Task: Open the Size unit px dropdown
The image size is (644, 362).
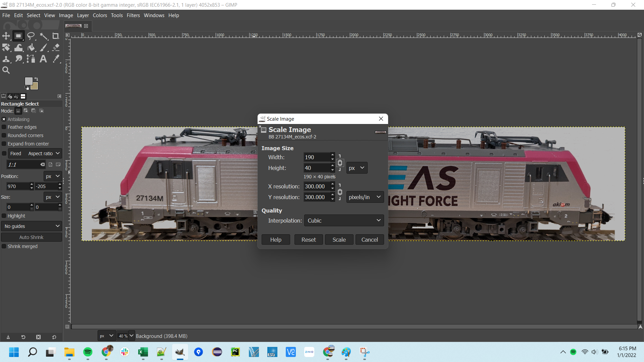Action: pyautogui.click(x=53, y=197)
